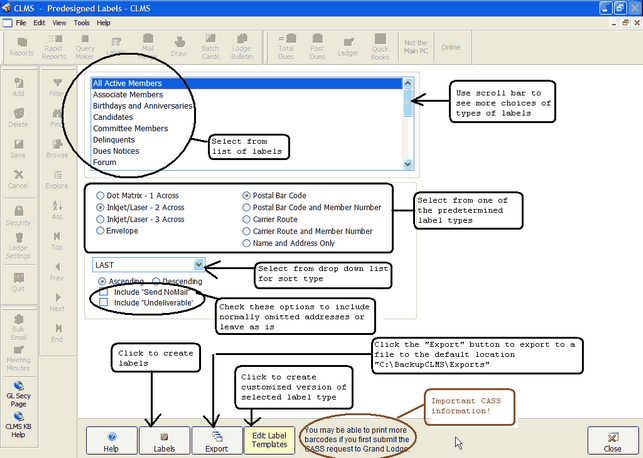Viewport: 643px width, 458px height.
Task: Click the Export button
Action: point(215,438)
